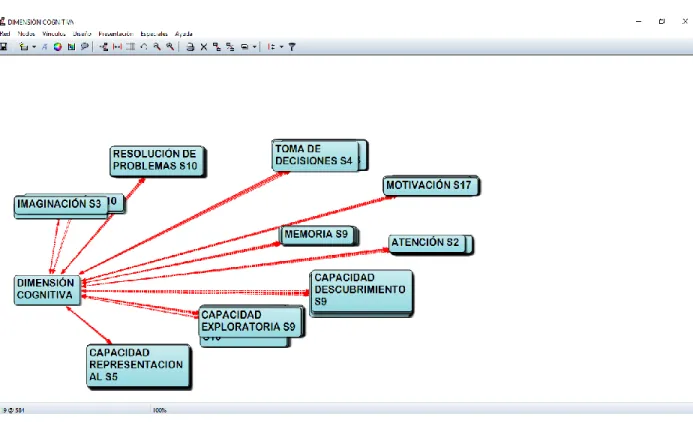Select the CAPACIDAD EXPLORATORIA S9 node
The image size is (693, 426).
pyautogui.click(x=250, y=321)
